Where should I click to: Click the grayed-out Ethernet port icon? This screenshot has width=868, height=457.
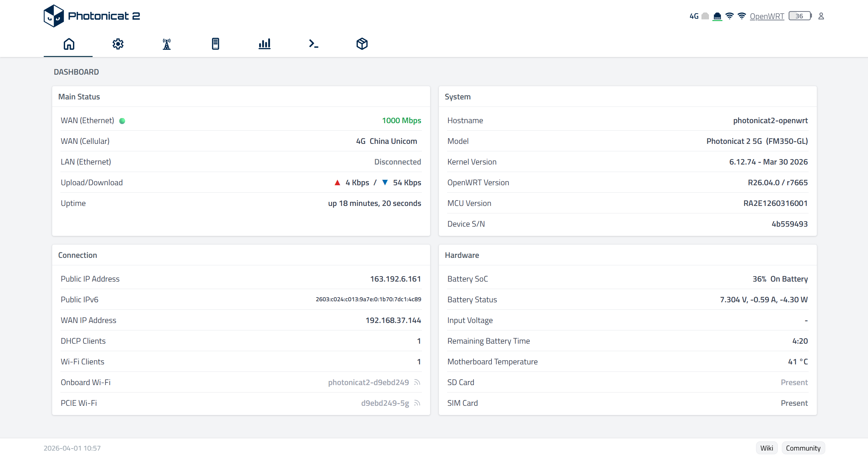pos(705,16)
